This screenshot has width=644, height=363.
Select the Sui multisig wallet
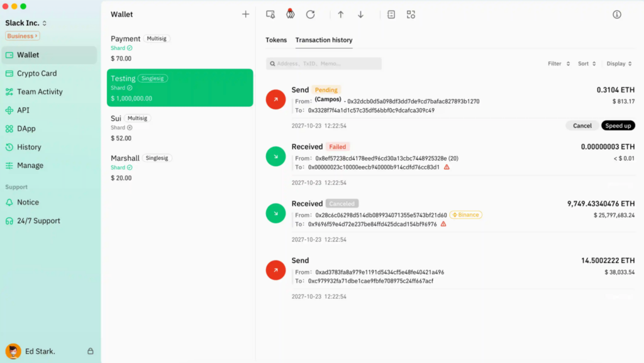(x=180, y=128)
